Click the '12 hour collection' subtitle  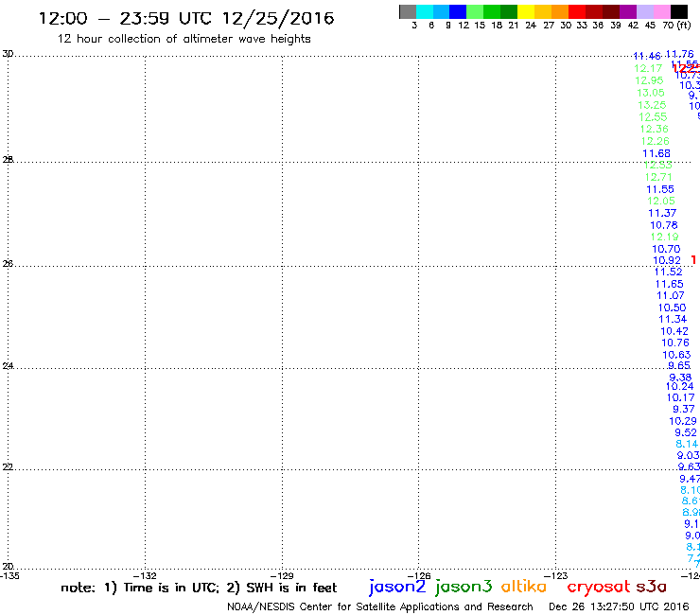coord(184,39)
